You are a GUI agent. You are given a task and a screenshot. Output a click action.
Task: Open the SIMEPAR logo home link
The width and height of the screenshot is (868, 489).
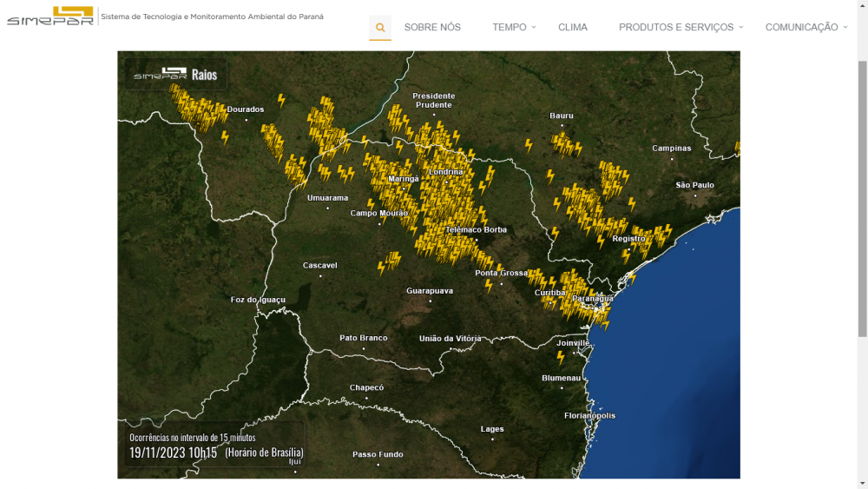coord(50,16)
